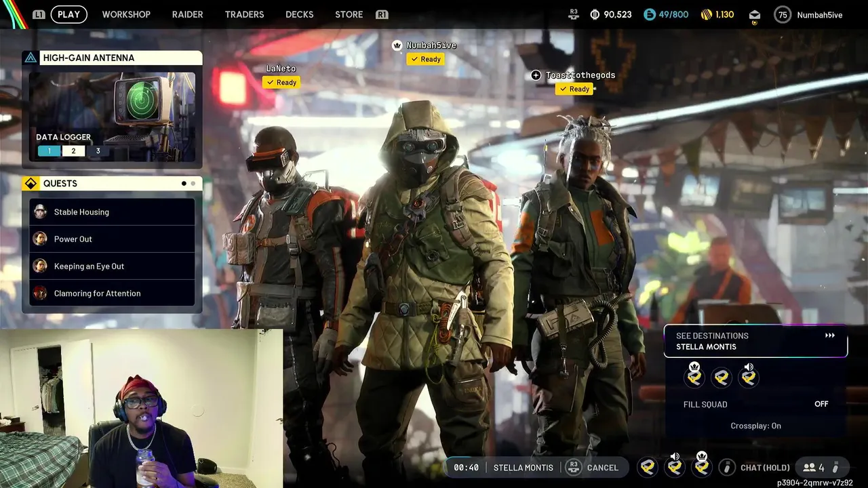
Task: Select Data Logger stage 3
Action: click(x=98, y=151)
